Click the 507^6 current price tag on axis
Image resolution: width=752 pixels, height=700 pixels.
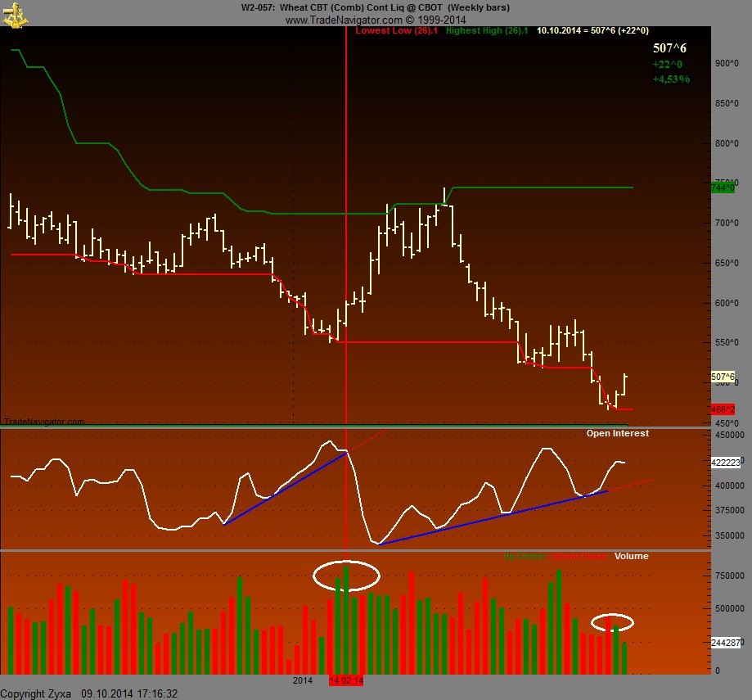[723, 377]
